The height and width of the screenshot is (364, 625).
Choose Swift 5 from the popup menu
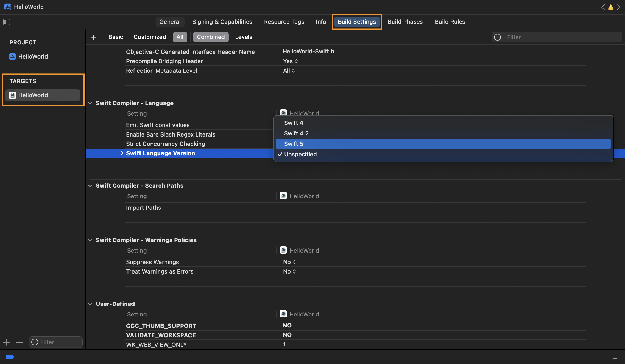(294, 144)
